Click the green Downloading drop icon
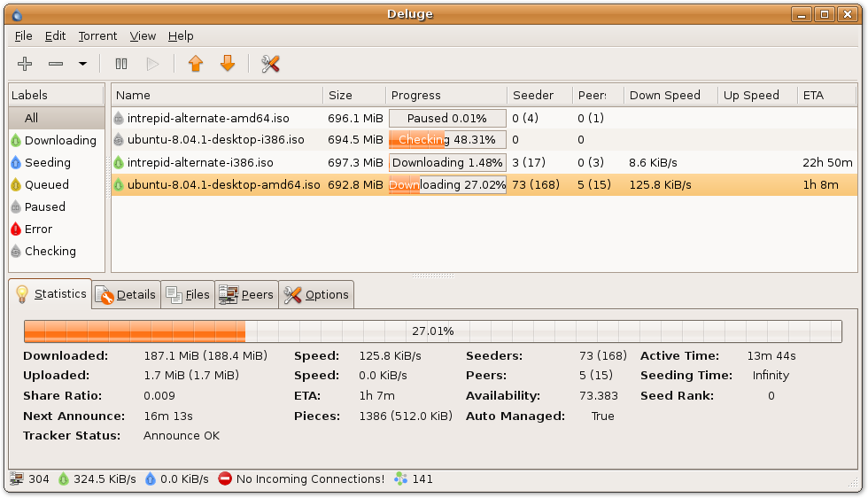 pos(16,140)
